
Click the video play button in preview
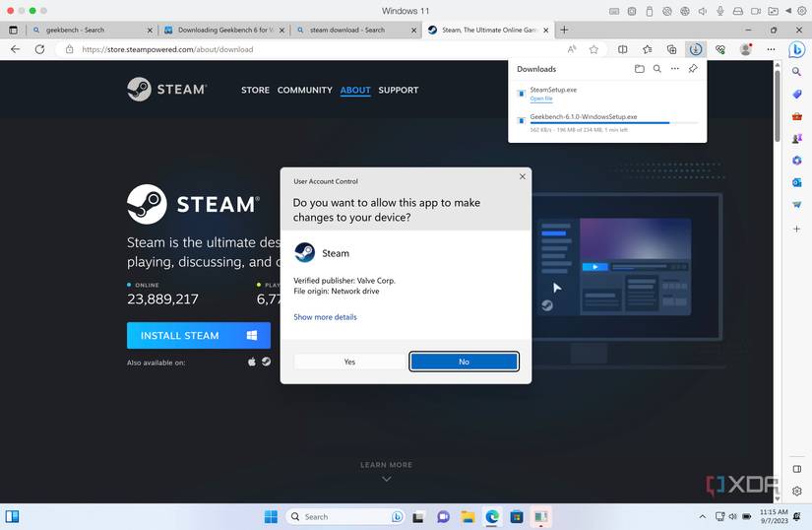pyautogui.click(x=595, y=267)
